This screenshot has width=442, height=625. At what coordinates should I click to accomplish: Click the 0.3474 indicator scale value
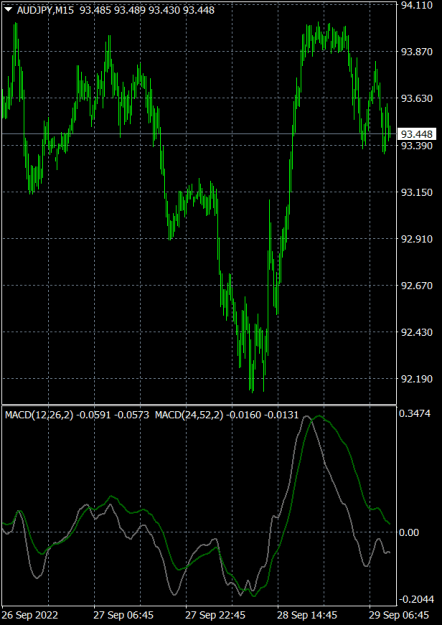[x=415, y=414]
